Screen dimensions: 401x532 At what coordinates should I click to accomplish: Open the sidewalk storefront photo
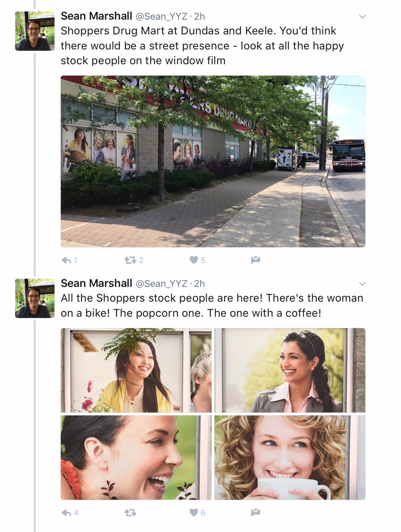pyautogui.click(x=213, y=161)
